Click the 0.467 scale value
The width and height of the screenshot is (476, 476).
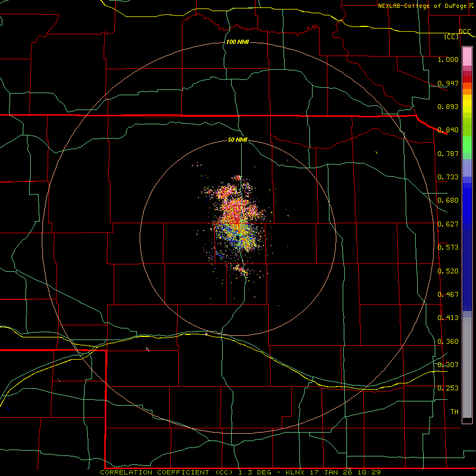point(448,295)
